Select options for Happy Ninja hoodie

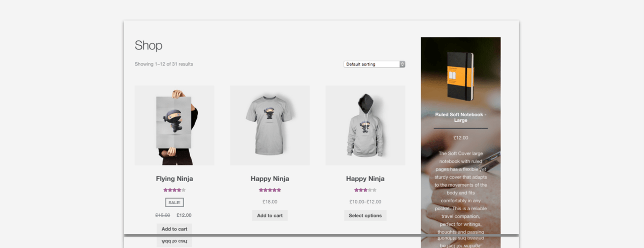pos(365,215)
